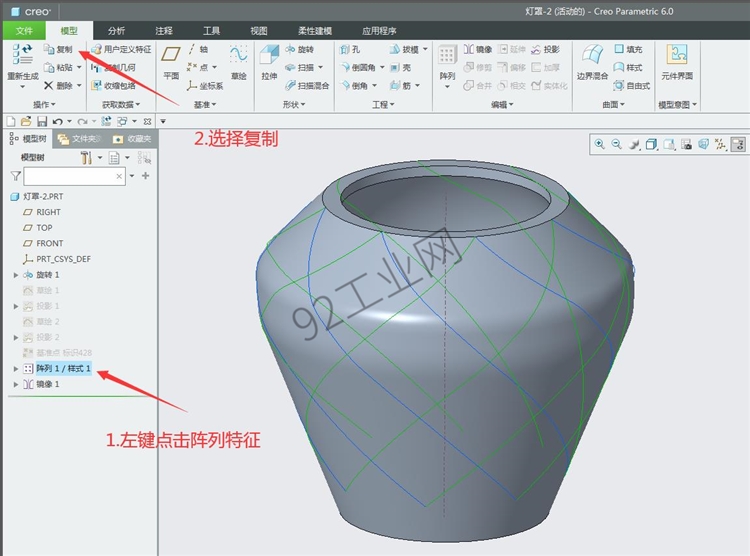Image resolution: width=750 pixels, height=556 pixels.
Task: Select the Coordinate System (坐标系) tool
Action: pos(205,86)
